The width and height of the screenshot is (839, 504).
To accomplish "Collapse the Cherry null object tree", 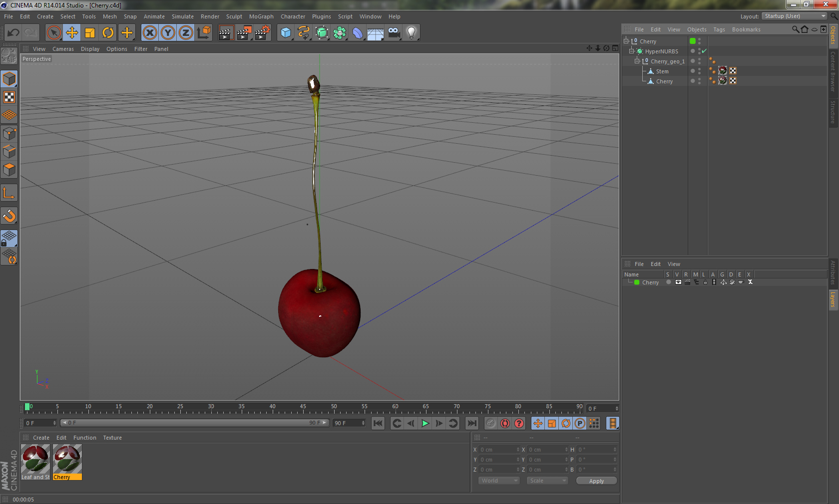I will tap(626, 41).
